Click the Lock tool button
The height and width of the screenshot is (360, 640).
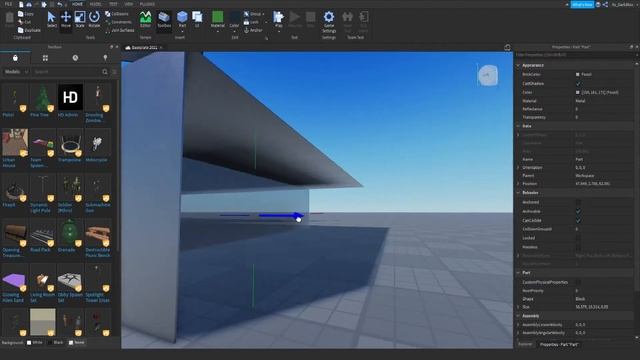(251, 22)
